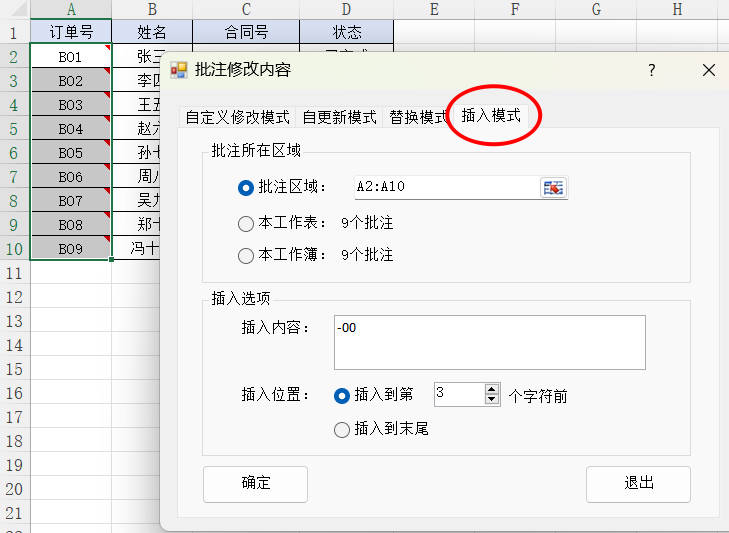
Task: Choose the 插入到末尾 radio option
Action: tap(342, 429)
